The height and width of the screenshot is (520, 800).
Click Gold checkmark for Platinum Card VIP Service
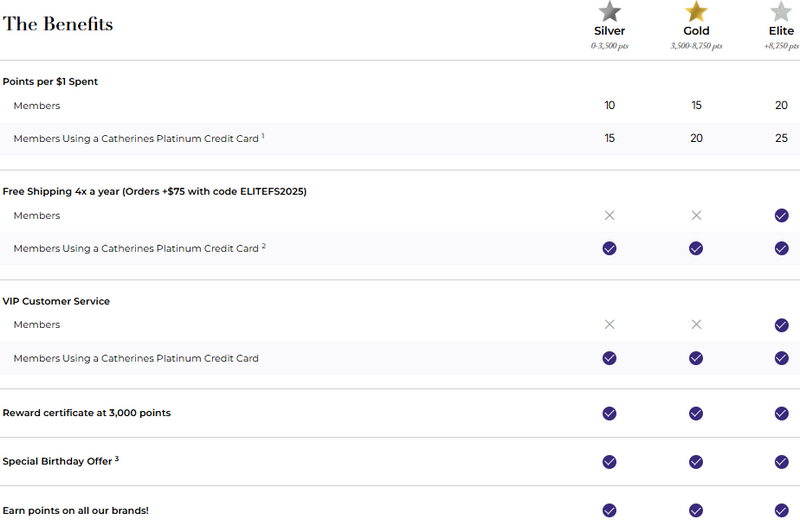click(x=696, y=358)
